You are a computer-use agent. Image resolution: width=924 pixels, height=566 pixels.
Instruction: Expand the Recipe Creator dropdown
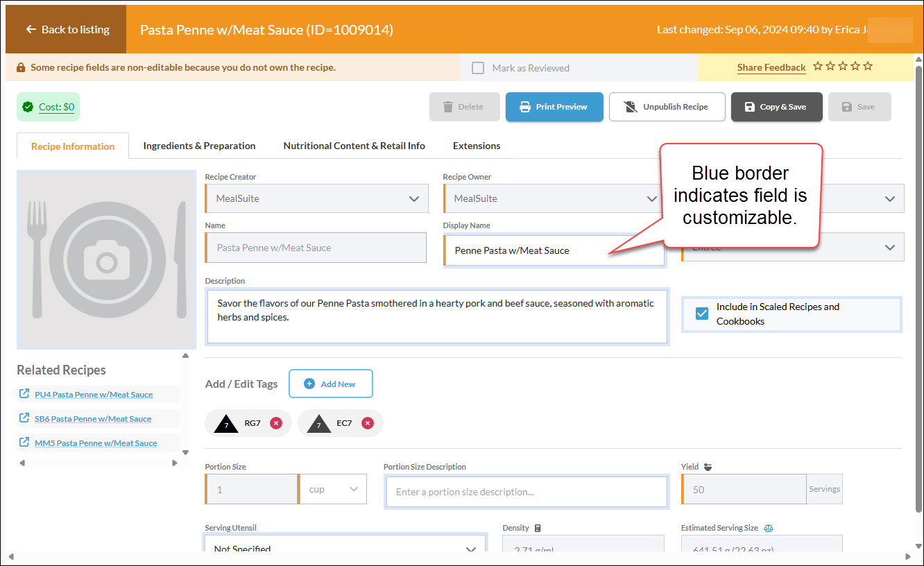(x=317, y=198)
